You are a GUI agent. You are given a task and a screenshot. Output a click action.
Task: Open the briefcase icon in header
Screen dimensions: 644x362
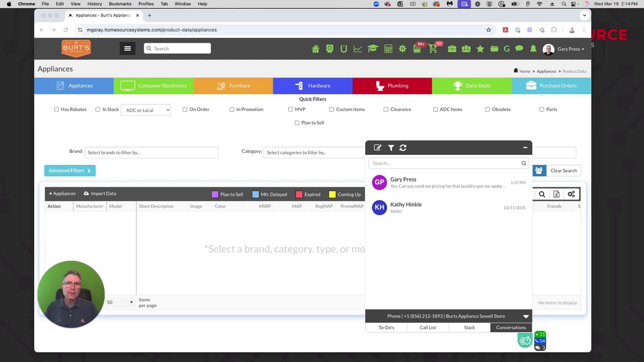[452, 49]
